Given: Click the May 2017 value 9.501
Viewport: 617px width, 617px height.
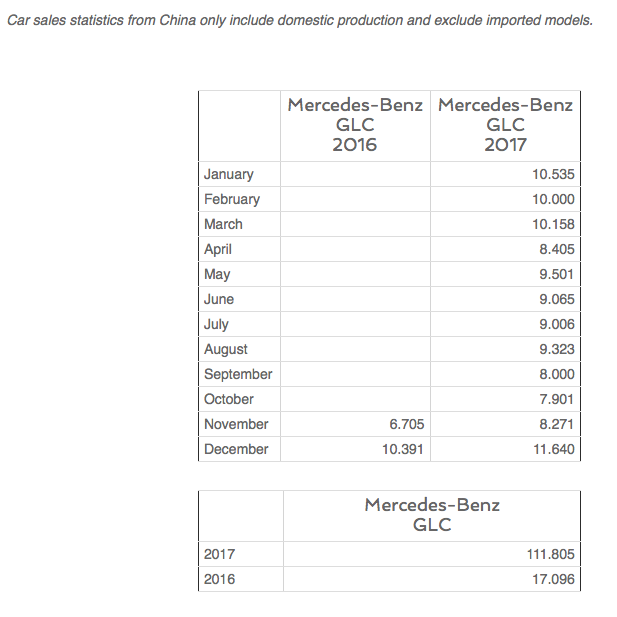Looking at the screenshot, I should click(557, 274).
